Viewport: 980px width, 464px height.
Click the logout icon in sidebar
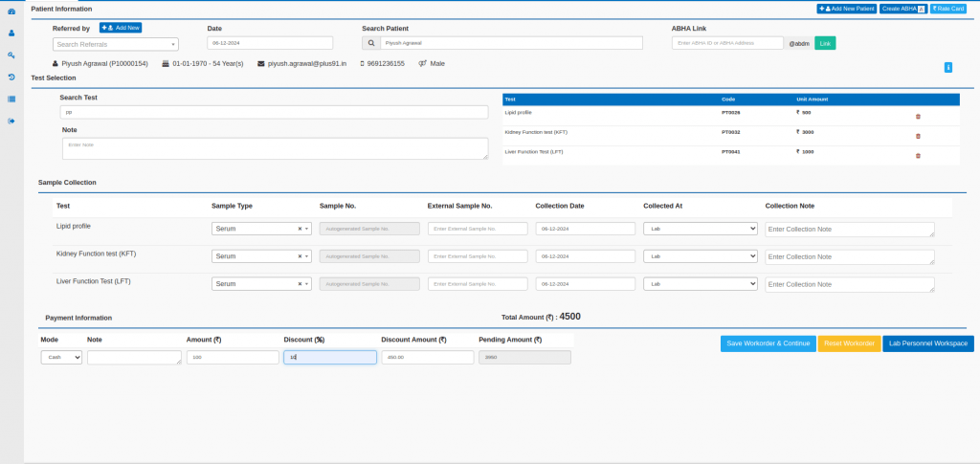pyautogui.click(x=11, y=121)
